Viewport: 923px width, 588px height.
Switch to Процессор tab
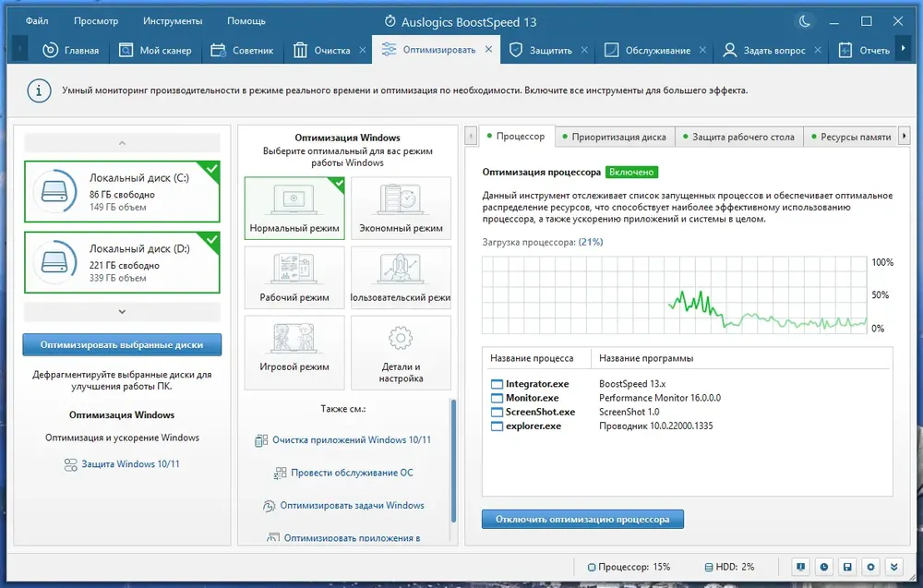point(516,137)
